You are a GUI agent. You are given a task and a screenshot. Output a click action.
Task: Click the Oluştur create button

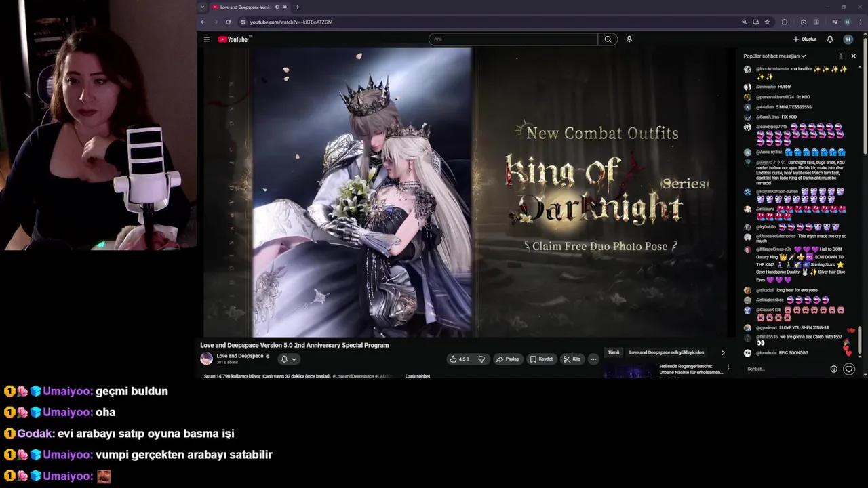(804, 39)
